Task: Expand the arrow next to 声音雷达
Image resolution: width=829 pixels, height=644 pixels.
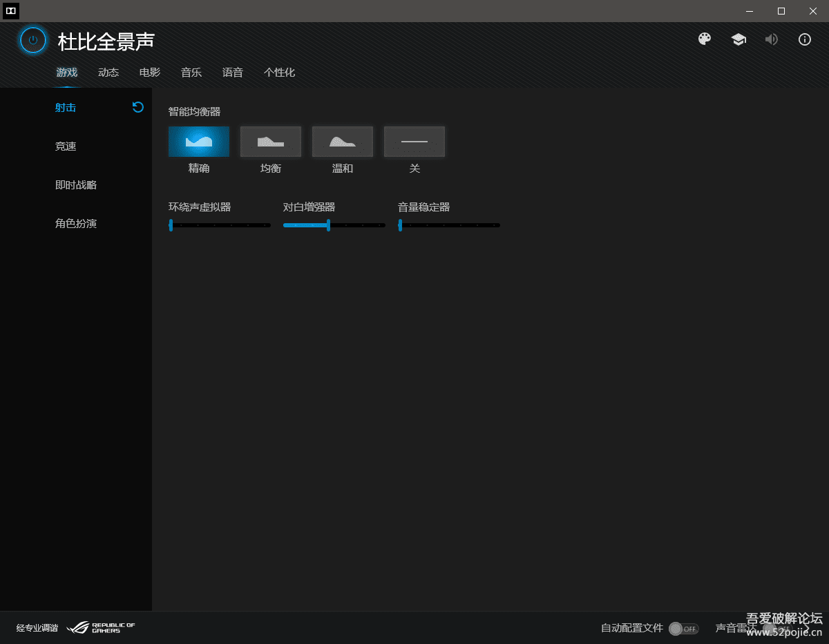Action: pyautogui.click(x=807, y=629)
